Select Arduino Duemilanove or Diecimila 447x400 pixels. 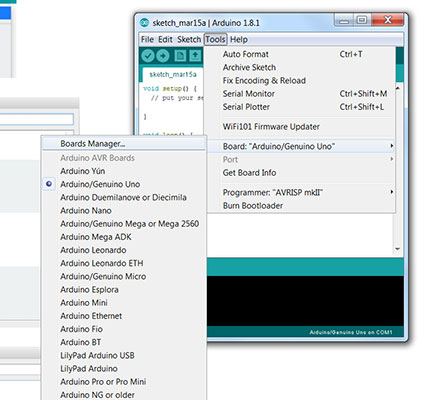[x=124, y=197]
